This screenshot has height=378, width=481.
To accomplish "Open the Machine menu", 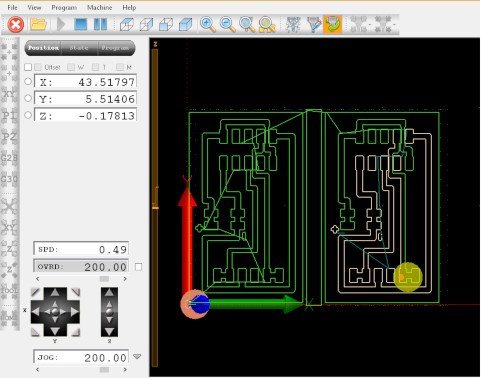I will pyautogui.click(x=99, y=7).
